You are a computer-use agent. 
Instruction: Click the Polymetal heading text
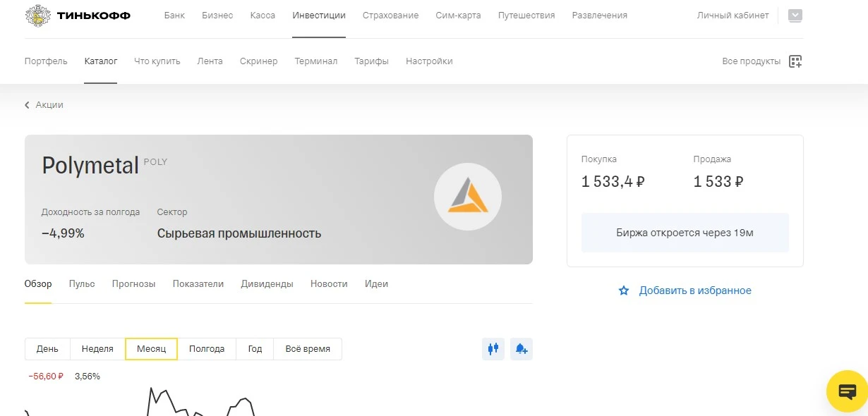pyautogui.click(x=90, y=166)
